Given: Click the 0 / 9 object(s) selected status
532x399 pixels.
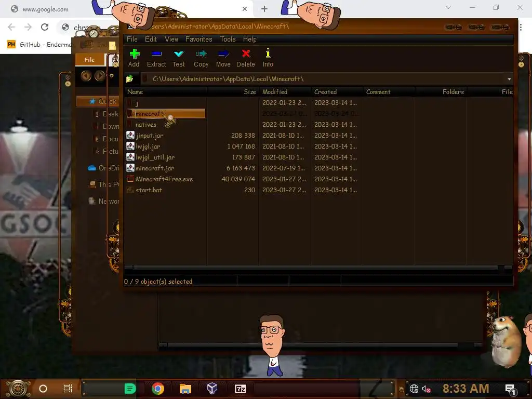Looking at the screenshot, I should tap(158, 281).
